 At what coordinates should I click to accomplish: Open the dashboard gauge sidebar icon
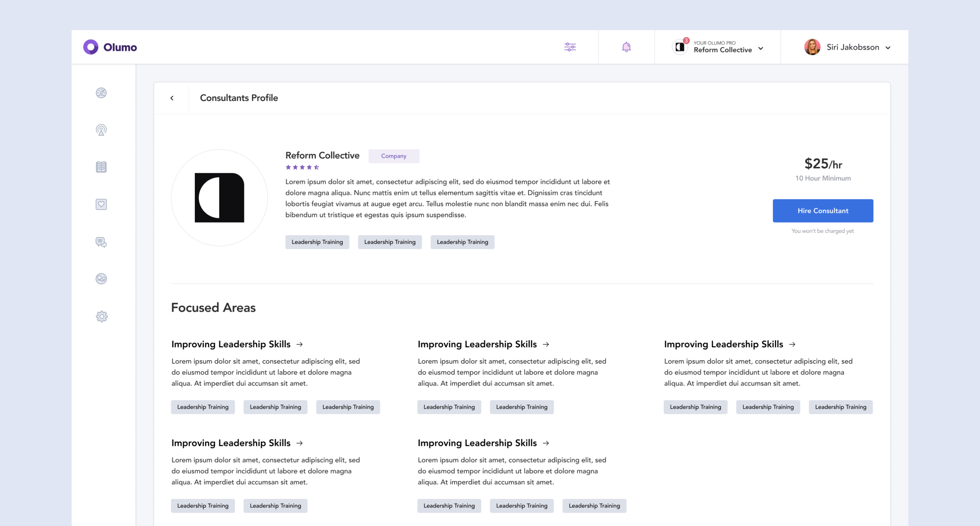point(101,93)
